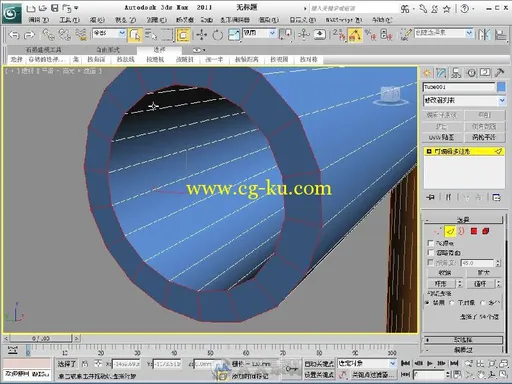The height and width of the screenshot is (384, 512).
Task: Select the SubObj preview selection radio (子对象)
Action: tap(452, 303)
